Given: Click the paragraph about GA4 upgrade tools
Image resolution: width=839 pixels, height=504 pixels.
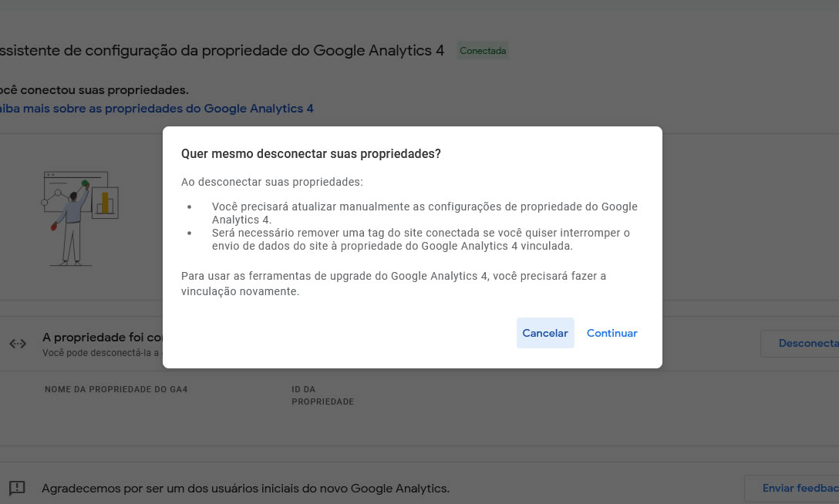Looking at the screenshot, I should [x=393, y=284].
